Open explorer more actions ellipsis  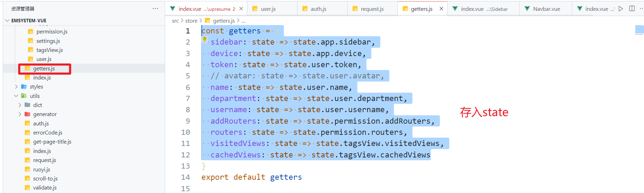[155, 9]
